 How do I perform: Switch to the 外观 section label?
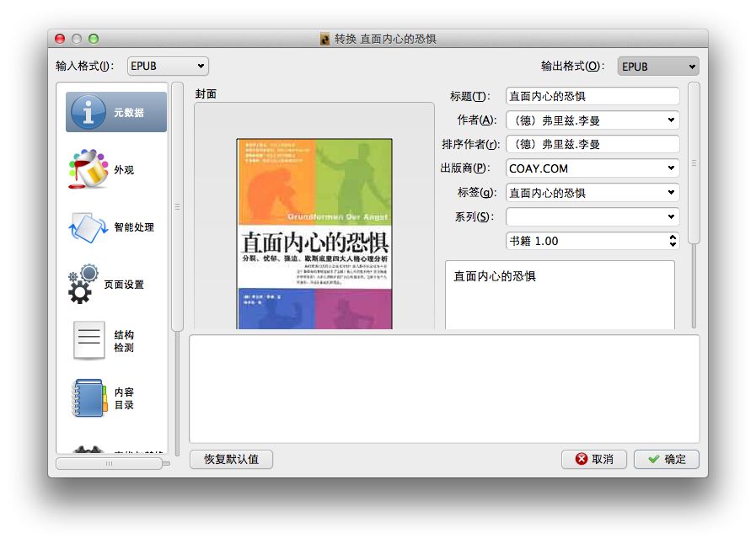pyautogui.click(x=124, y=169)
